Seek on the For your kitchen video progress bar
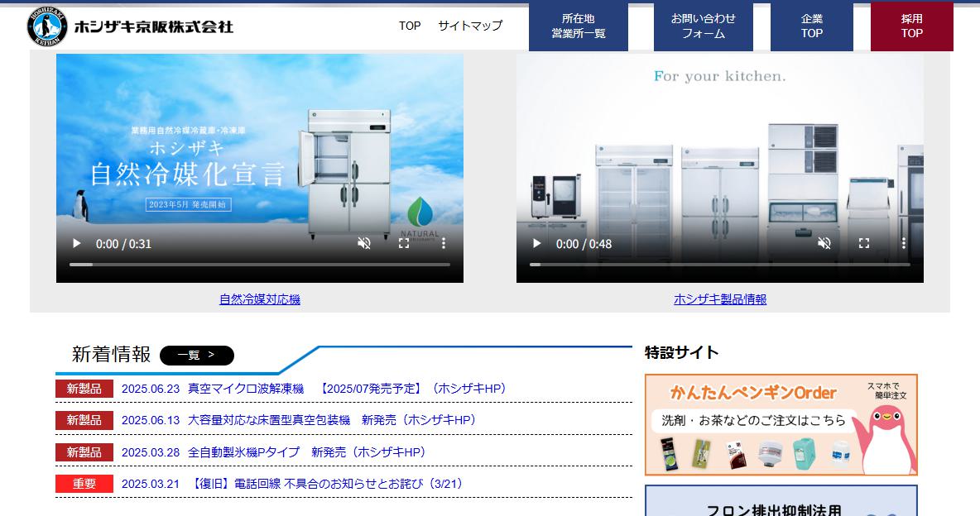Viewport: 980px width, 516px height. click(x=720, y=265)
